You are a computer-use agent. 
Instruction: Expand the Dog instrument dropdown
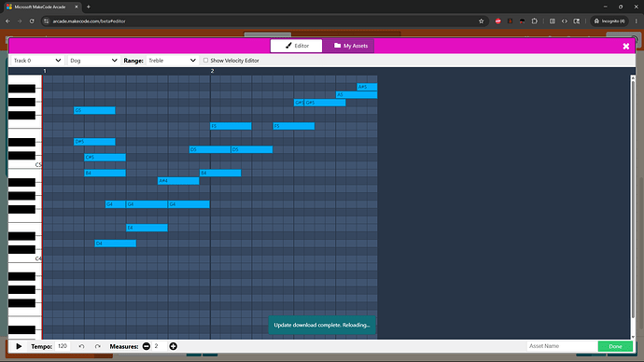click(93, 61)
